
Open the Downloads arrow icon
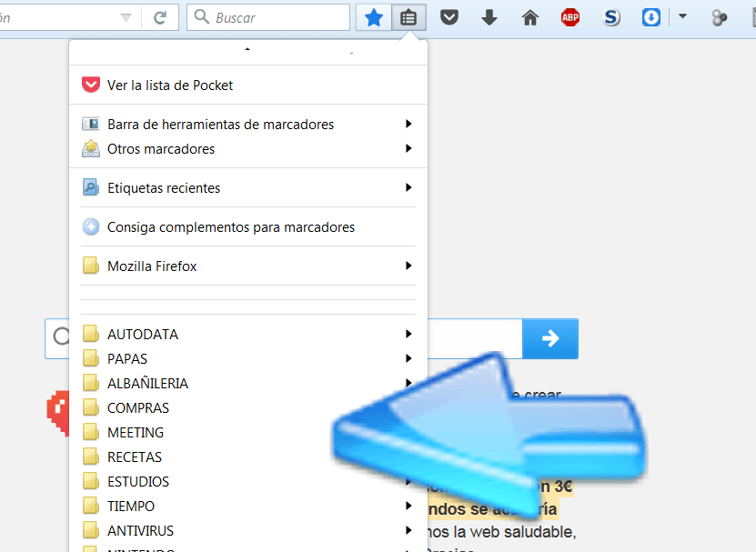pyautogui.click(x=489, y=18)
